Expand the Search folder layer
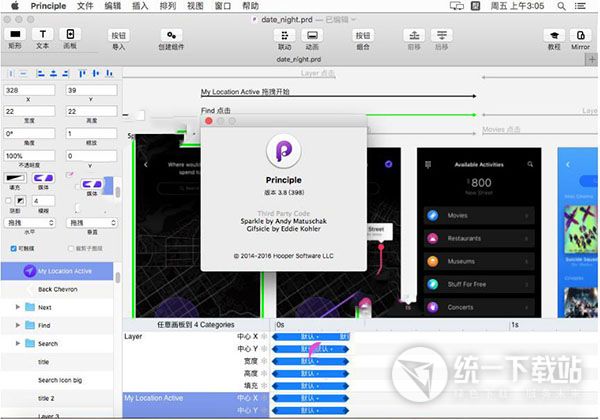600x420 pixels. (18, 343)
